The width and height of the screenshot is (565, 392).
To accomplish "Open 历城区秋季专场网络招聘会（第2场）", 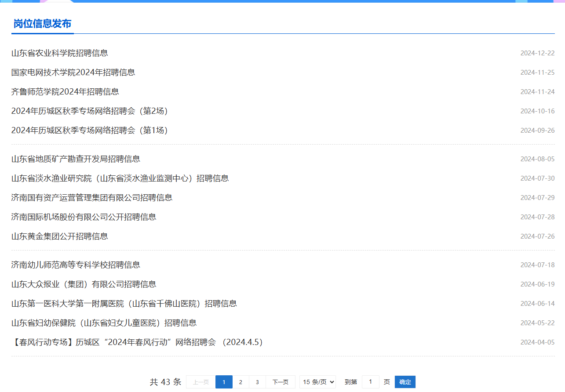I will 91,111.
